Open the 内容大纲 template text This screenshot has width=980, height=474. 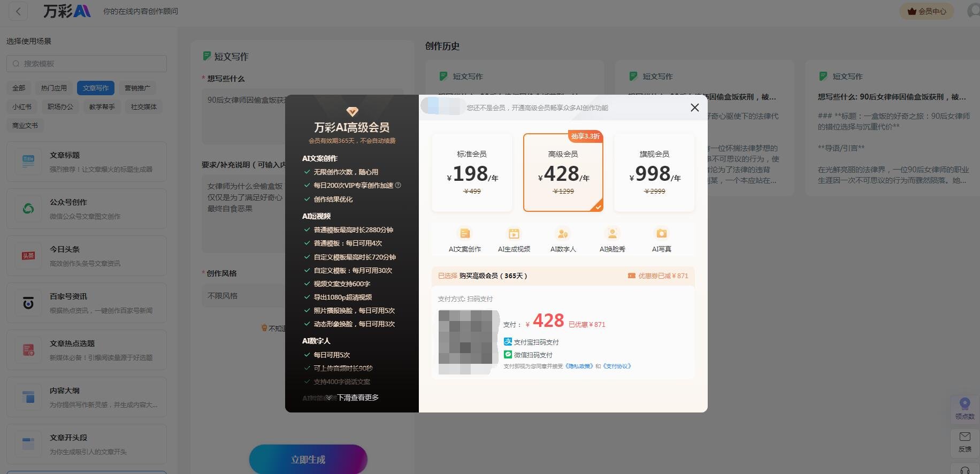[65, 391]
